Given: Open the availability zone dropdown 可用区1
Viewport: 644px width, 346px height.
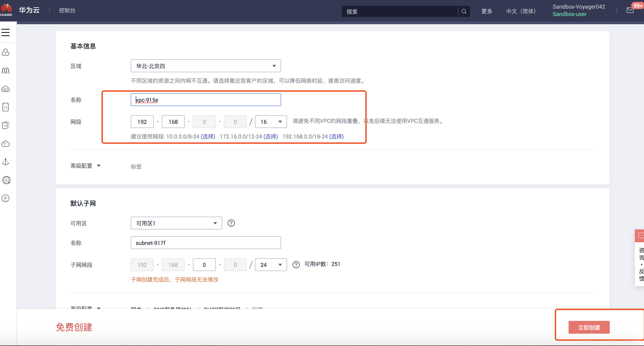Looking at the screenshot, I should 176,223.
